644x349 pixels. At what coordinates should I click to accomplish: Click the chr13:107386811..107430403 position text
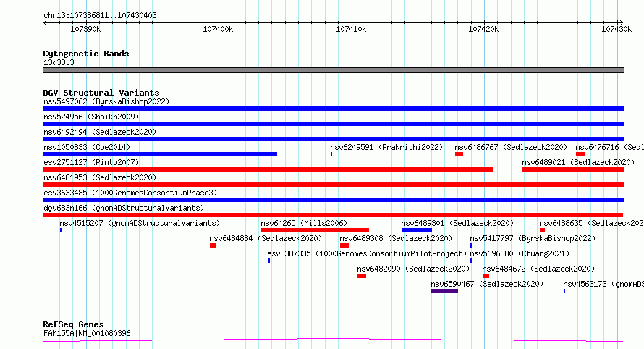(100, 15)
